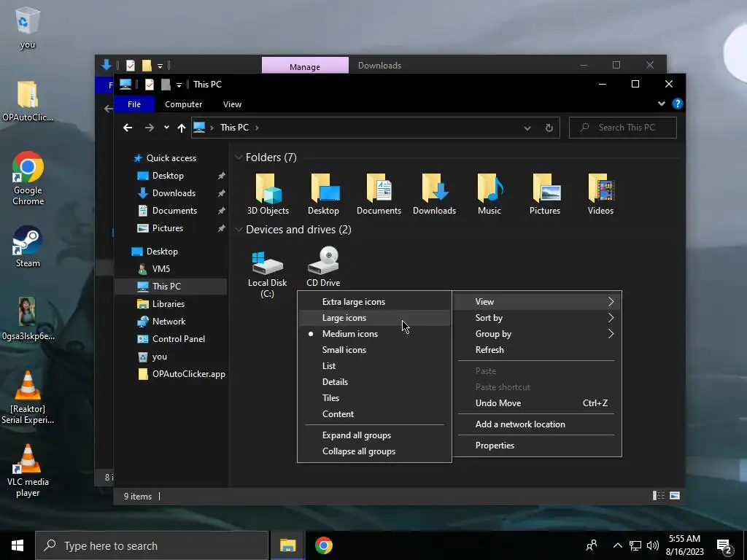Click Undo Move in the context menu

537,402
